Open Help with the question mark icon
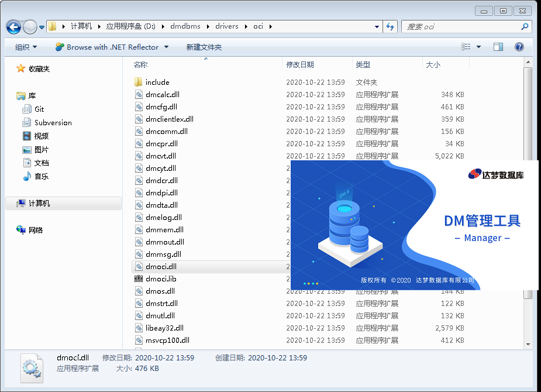 [x=519, y=47]
